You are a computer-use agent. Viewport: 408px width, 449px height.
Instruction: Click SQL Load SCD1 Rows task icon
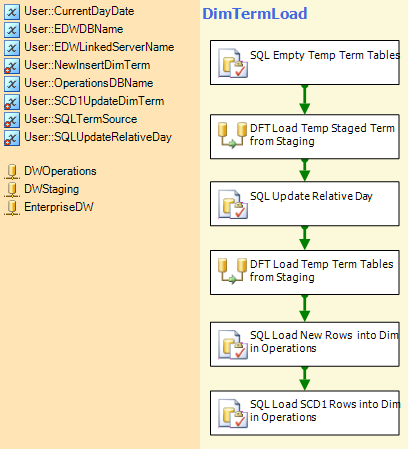point(233,413)
